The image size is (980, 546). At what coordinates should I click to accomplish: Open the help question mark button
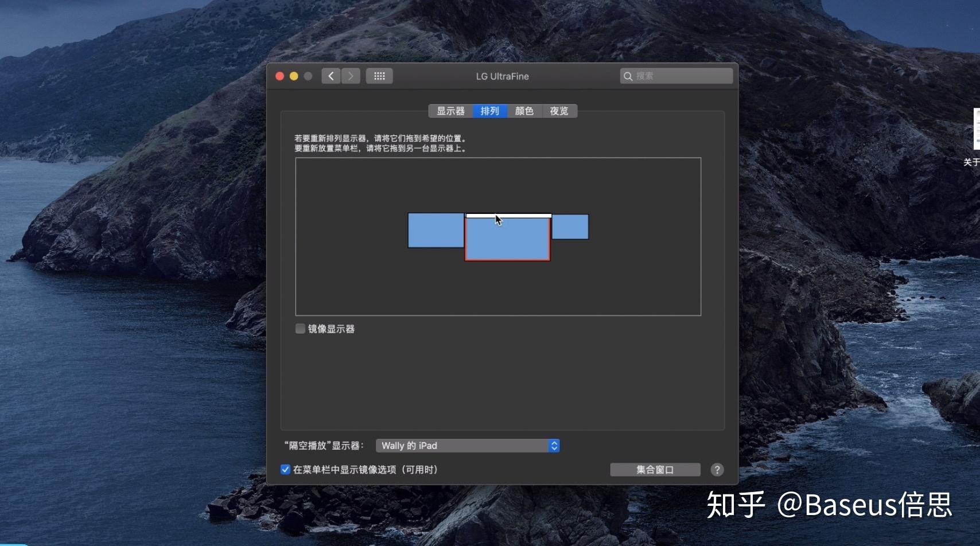717,469
